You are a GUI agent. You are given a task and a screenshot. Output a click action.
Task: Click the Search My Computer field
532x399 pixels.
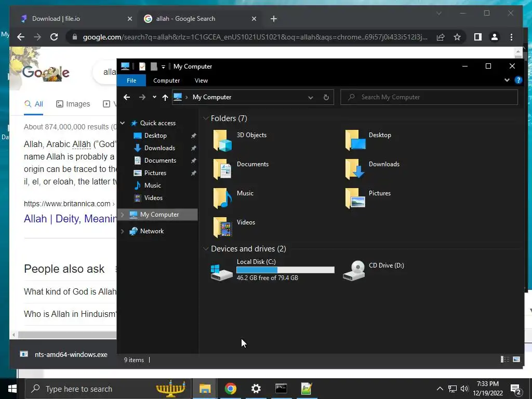click(429, 97)
